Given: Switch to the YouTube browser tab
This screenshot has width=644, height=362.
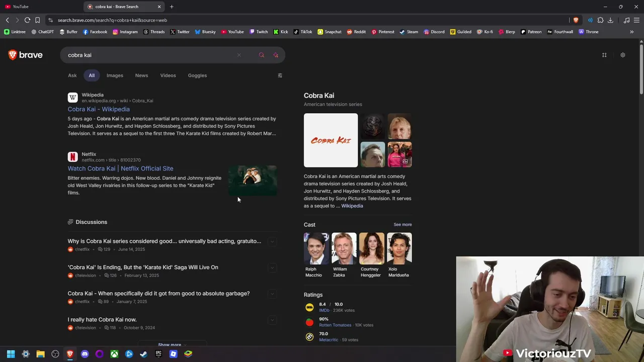Looking at the screenshot, I should (40, 7).
